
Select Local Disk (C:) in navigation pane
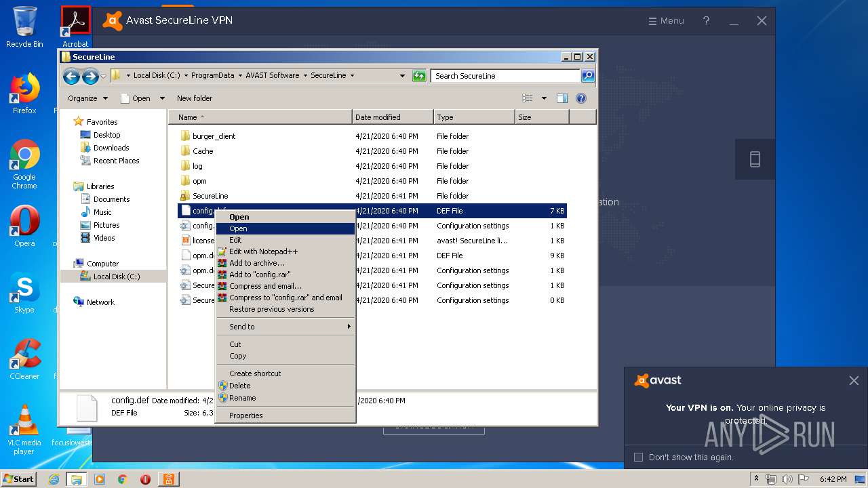(x=113, y=277)
